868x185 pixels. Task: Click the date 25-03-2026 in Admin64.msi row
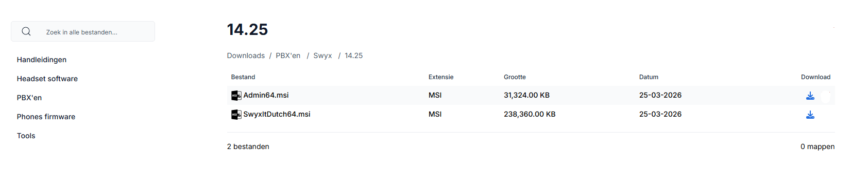coord(660,95)
